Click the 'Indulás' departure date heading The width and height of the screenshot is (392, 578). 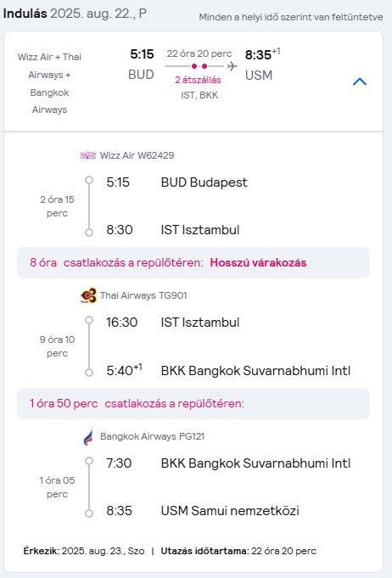[75, 14]
